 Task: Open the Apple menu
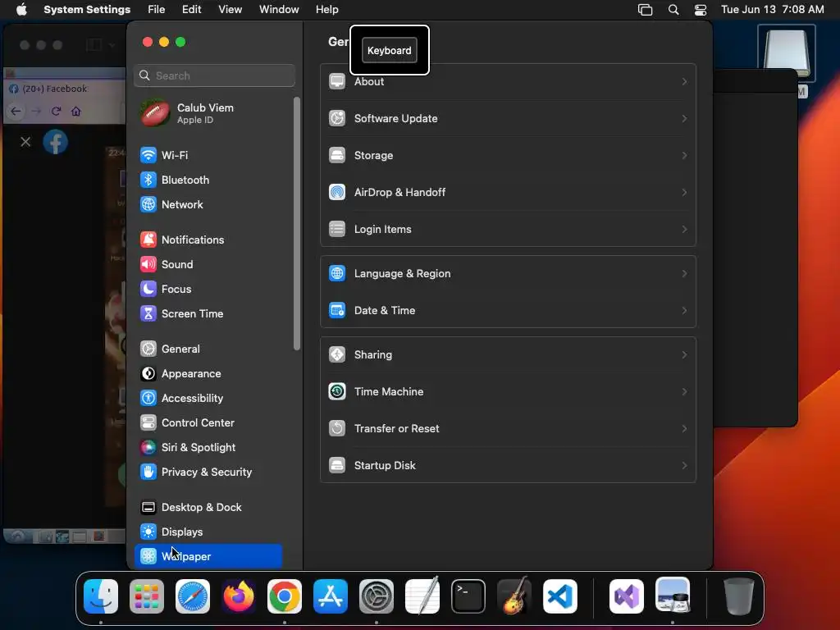(x=21, y=10)
